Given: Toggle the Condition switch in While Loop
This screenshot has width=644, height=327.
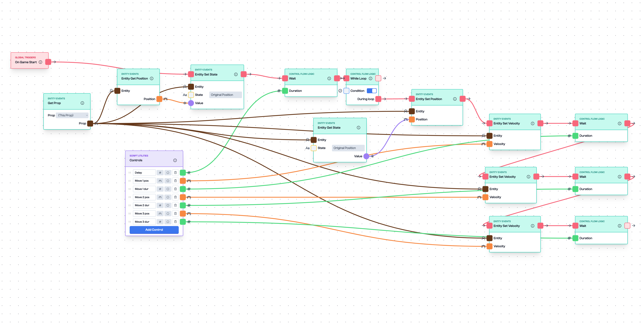Looking at the screenshot, I should [x=371, y=91].
